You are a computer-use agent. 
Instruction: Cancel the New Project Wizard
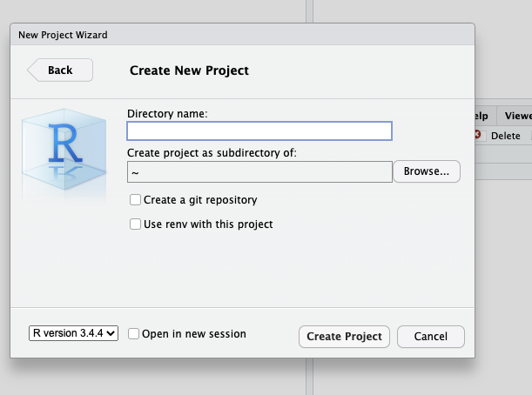point(430,337)
